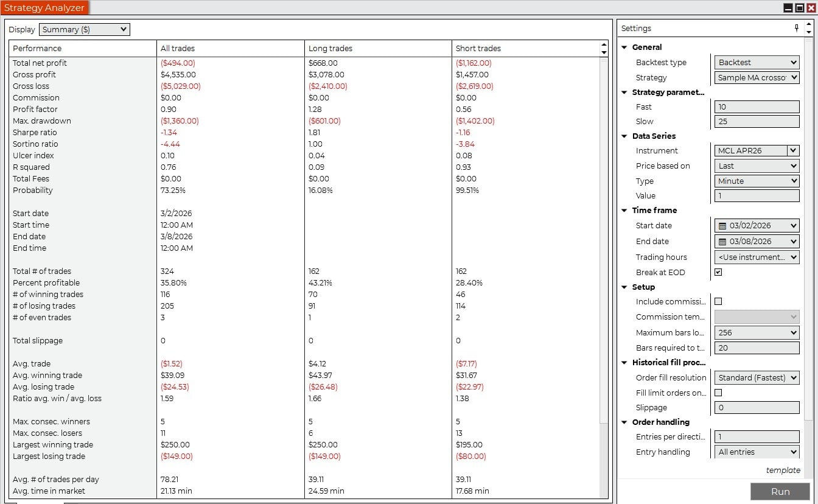Click the 324 total trades value
The height and width of the screenshot is (504, 818).
point(167,271)
